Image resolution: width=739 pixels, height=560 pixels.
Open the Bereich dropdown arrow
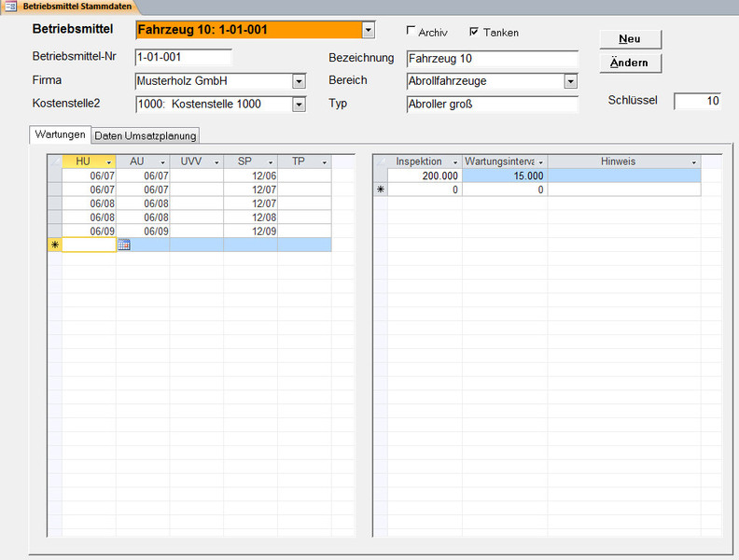tap(570, 81)
